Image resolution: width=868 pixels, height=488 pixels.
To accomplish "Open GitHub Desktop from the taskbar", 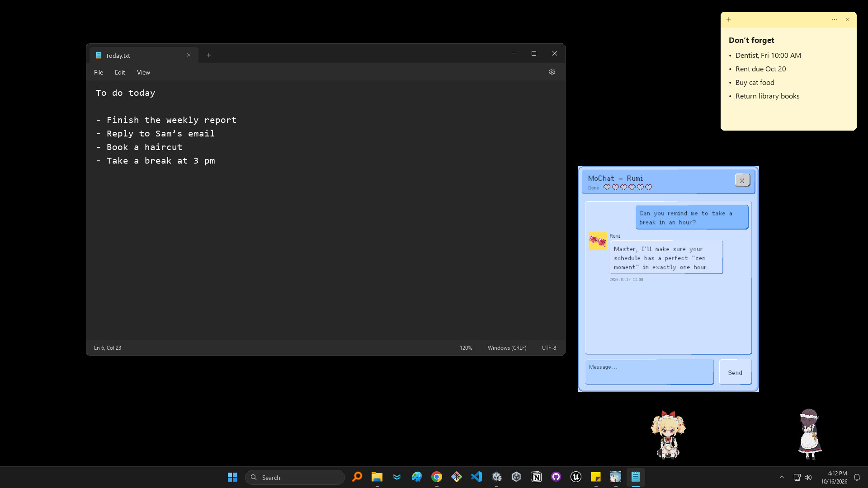I will pos(556,477).
